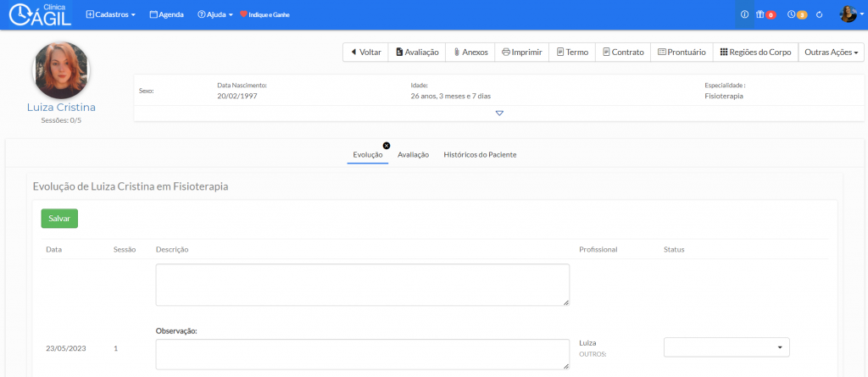
Task: Open the clock pending reminders icon
Action: coord(796,14)
